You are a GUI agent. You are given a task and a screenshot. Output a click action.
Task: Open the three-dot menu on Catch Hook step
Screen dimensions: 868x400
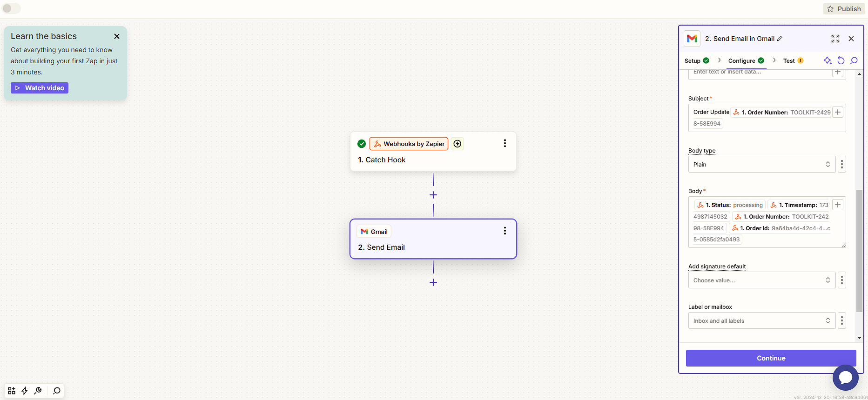click(x=505, y=143)
